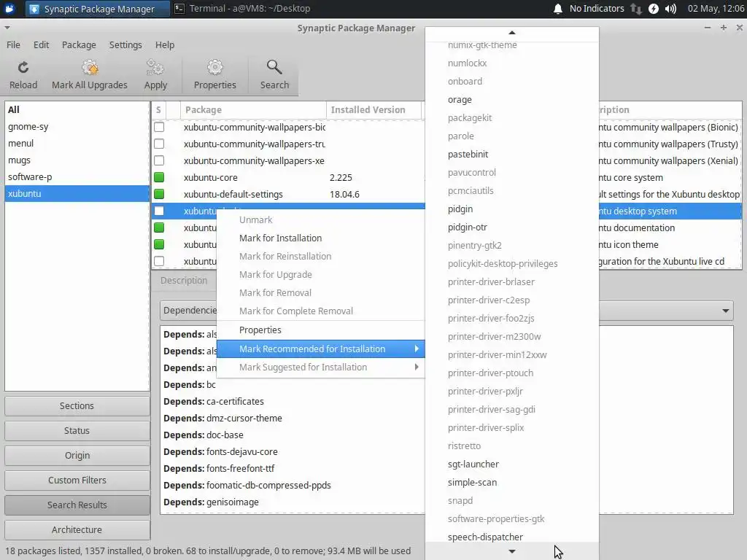Image resolution: width=747 pixels, height=560 pixels.
Task: Select 'gnome-sy' search entry
Action: pyautogui.click(x=77, y=127)
